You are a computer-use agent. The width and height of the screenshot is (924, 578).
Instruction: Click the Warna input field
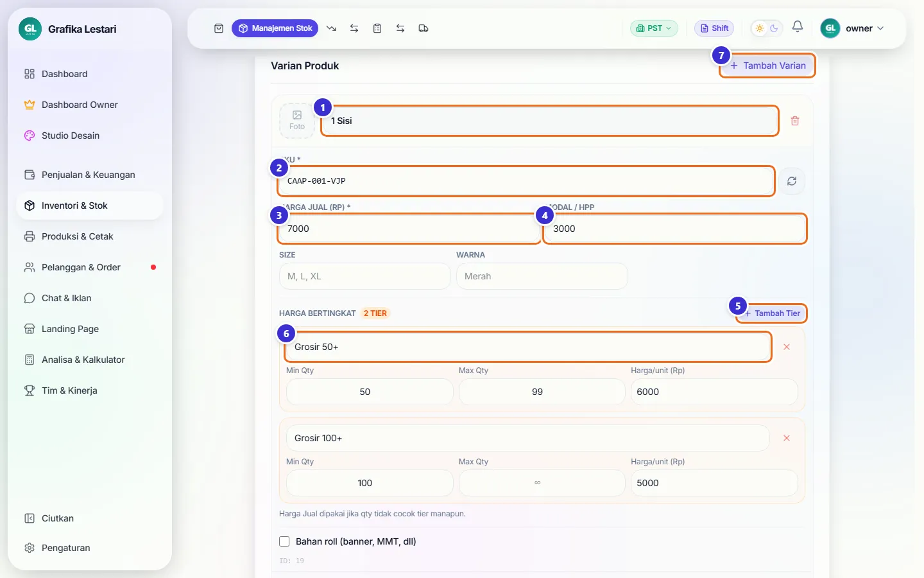pos(542,276)
